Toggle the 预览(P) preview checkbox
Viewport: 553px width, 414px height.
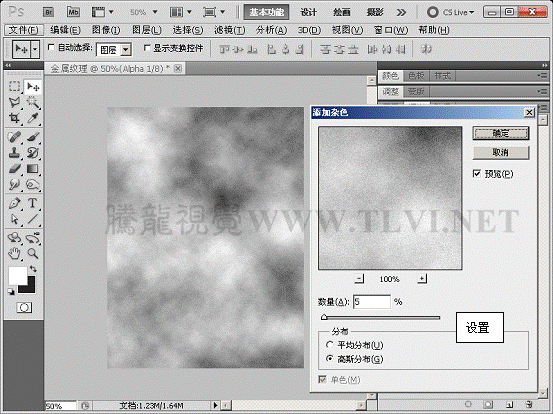coord(476,173)
